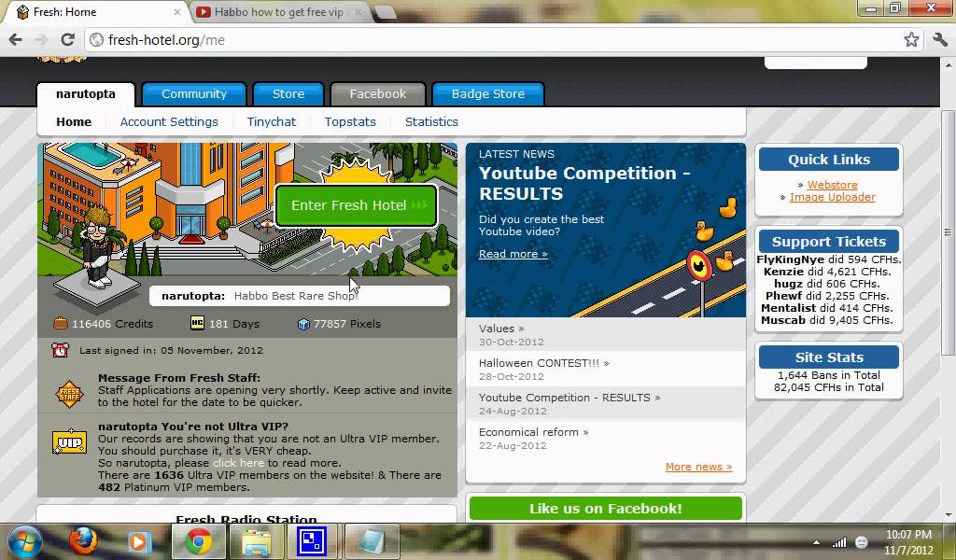Show hidden tray icons arrow
The height and width of the screenshot is (560, 956).
(x=816, y=542)
